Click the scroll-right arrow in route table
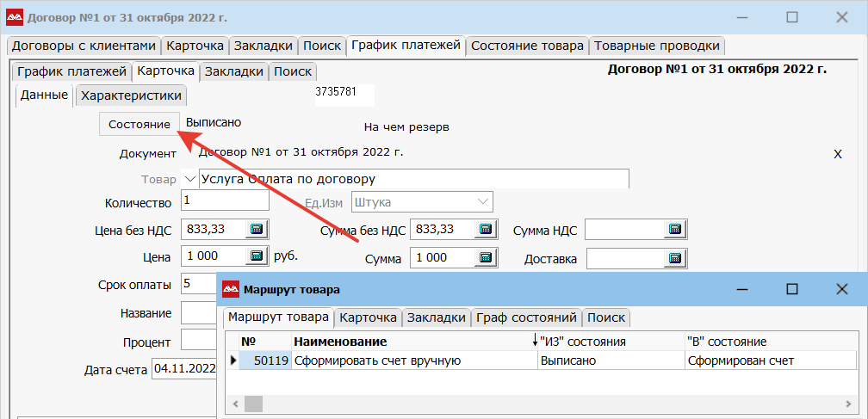Viewport: 868px width, 419px height. coord(849,404)
